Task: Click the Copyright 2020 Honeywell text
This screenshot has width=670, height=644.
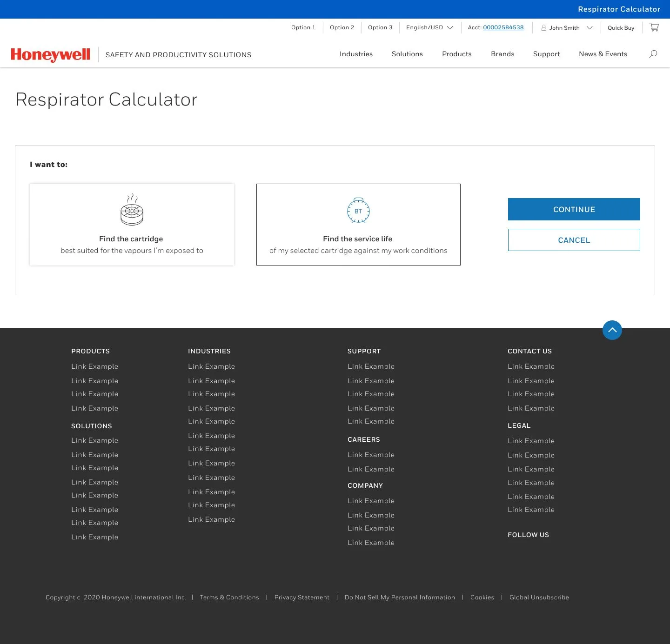Action: 116,598
